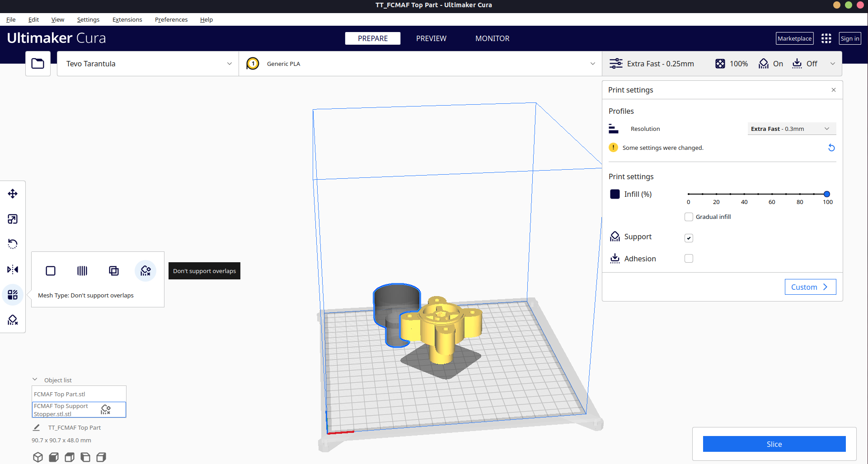Choose Print as support mesh type
The image size is (868, 464).
point(82,271)
